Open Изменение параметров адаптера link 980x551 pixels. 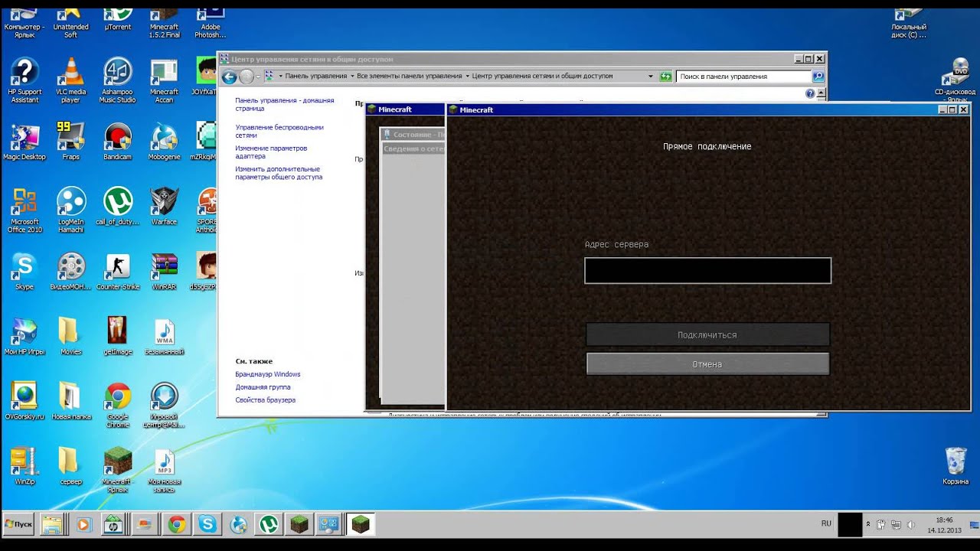(x=271, y=152)
